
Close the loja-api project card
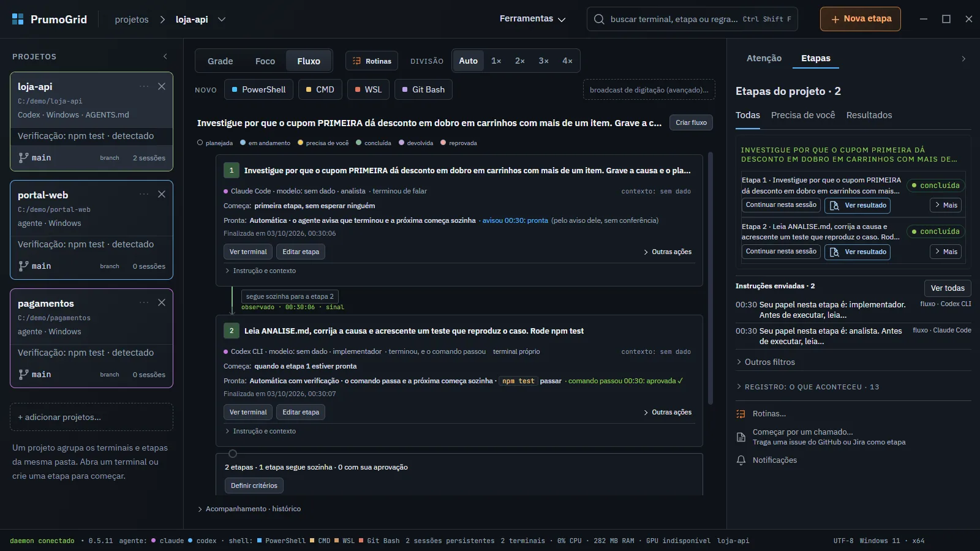pyautogui.click(x=162, y=86)
